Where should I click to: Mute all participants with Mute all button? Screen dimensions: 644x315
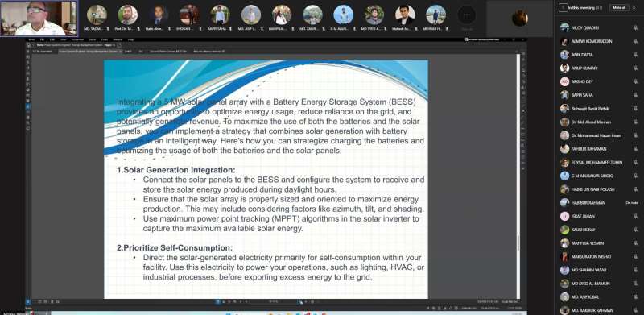tap(619, 7)
